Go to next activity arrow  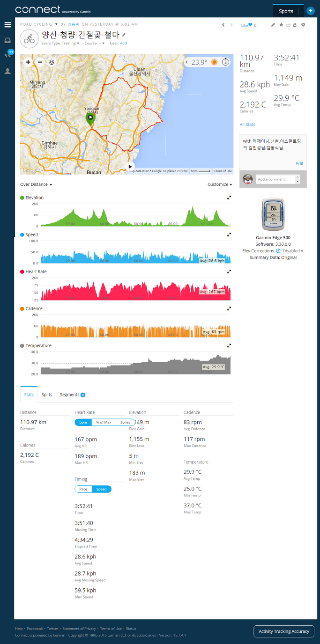(231, 25)
